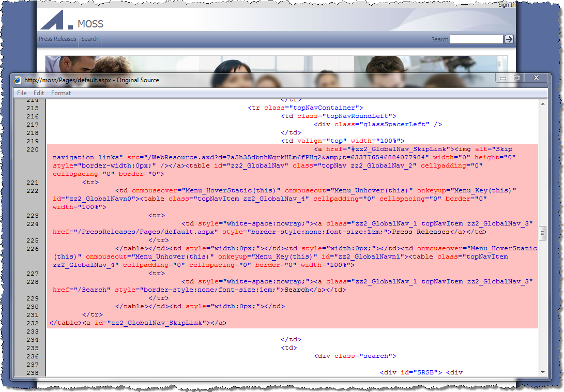
Task: Click the vertical scrollbar thumb
Action: [543, 233]
